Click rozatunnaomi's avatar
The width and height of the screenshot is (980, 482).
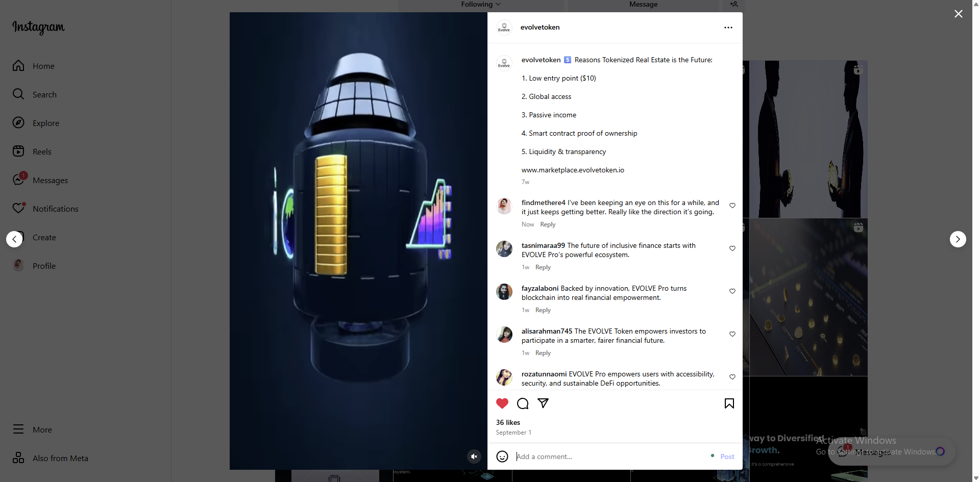click(504, 377)
